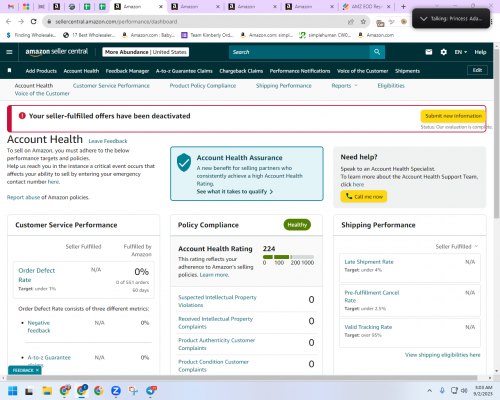500x400 pixels.
Task: Open the Seller Central hamburger menu
Action: [x=9, y=52]
